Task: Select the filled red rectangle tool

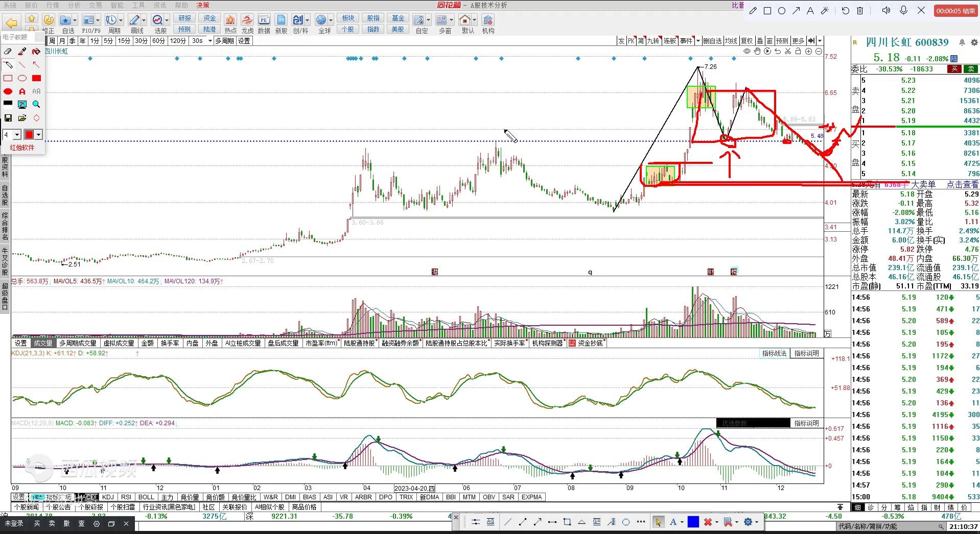Action: pyautogui.click(x=36, y=78)
